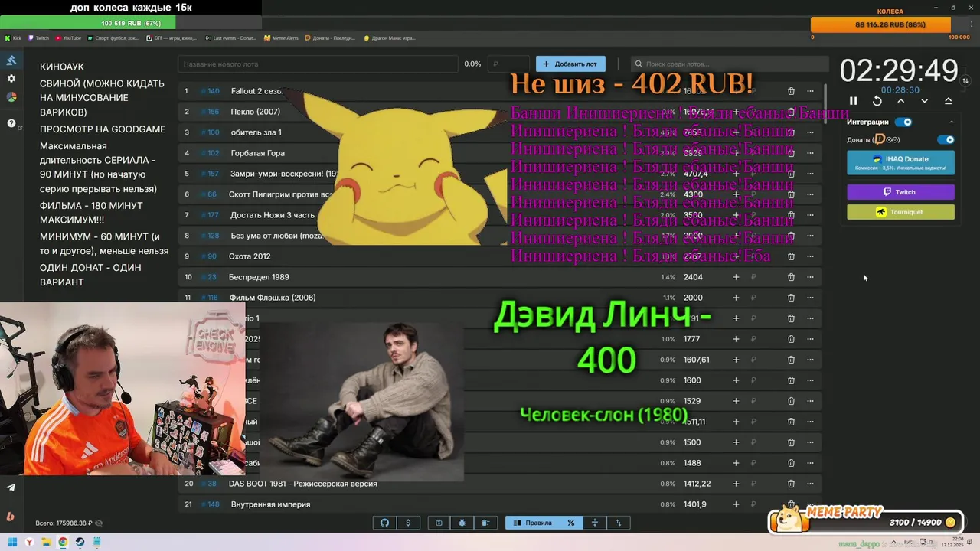Click the ruble amount field for new lot
Image resolution: width=980 pixels, height=551 pixels.
pyautogui.click(x=508, y=64)
